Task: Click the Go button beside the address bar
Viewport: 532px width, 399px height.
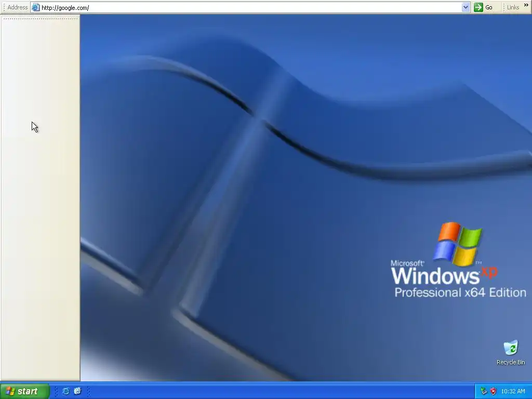Action: point(483,7)
